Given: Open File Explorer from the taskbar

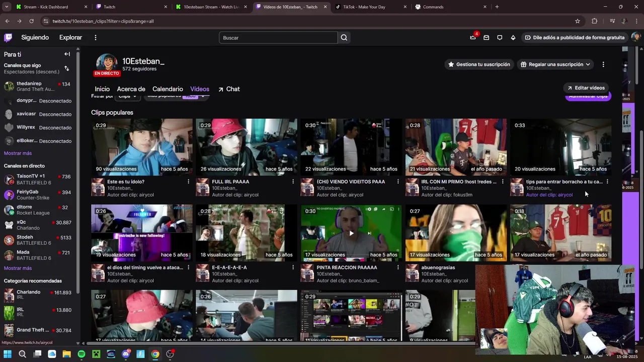Looking at the screenshot, I should click(x=66, y=354).
